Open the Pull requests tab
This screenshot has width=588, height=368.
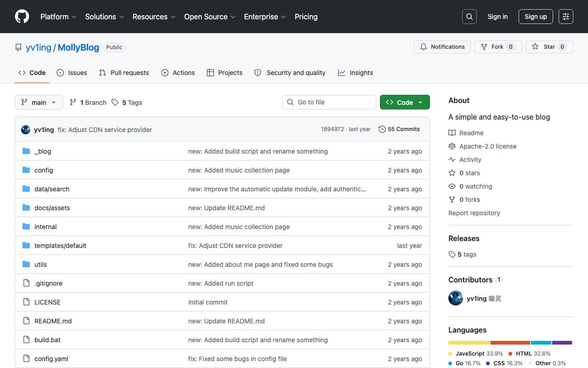point(124,73)
